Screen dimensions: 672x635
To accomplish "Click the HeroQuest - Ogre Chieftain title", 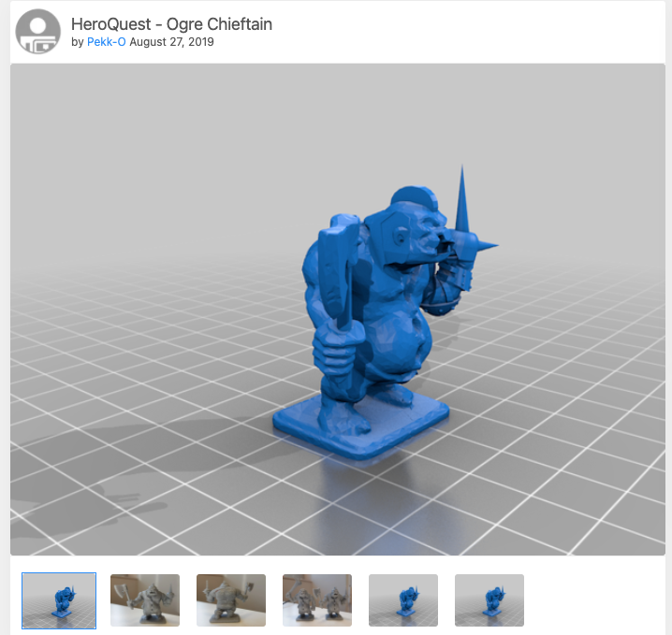I will pos(171,24).
